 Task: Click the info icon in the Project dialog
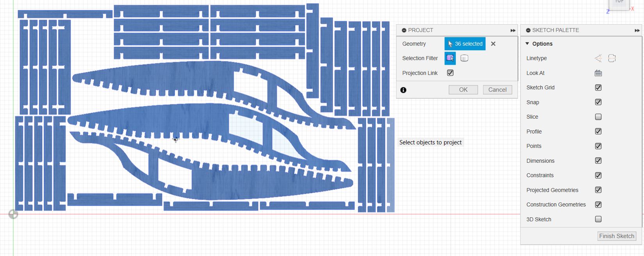(403, 90)
